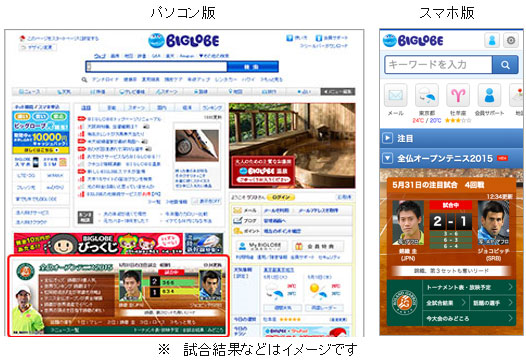This screenshot has width=526, height=363.
Task: Open 今大会のみどころ link
Action: point(469,318)
